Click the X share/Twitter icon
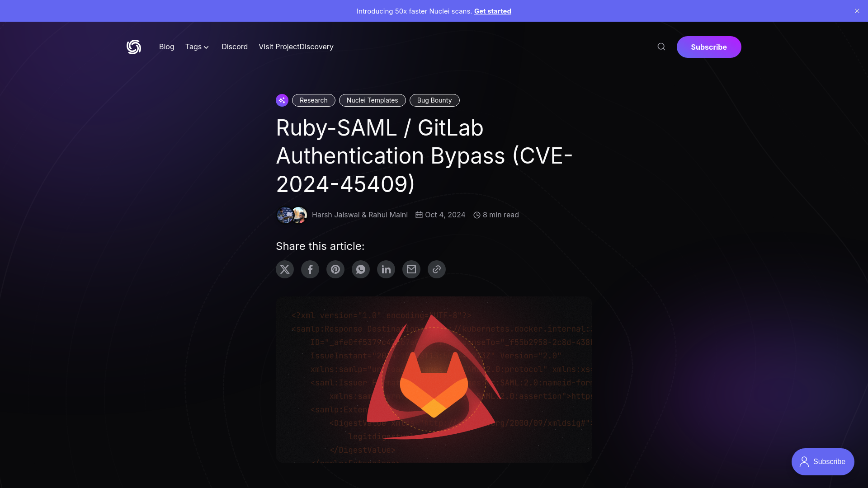The width and height of the screenshot is (868, 488). coord(284,269)
